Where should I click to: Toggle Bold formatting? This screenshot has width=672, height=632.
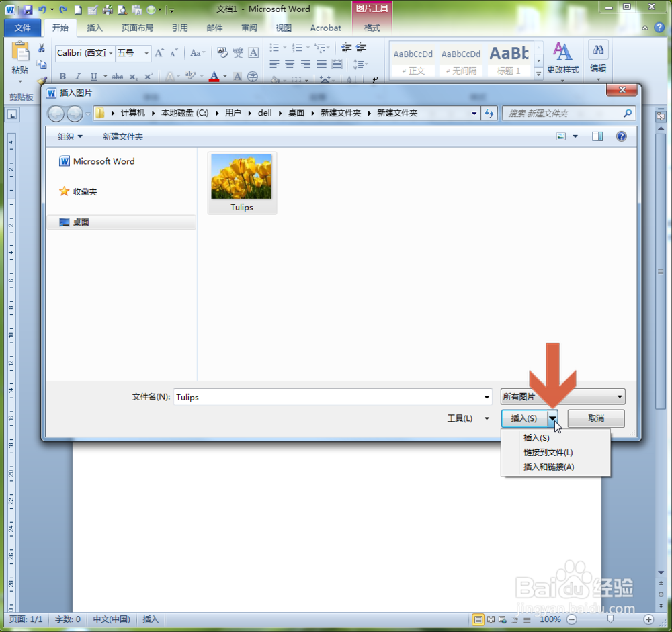click(62, 77)
